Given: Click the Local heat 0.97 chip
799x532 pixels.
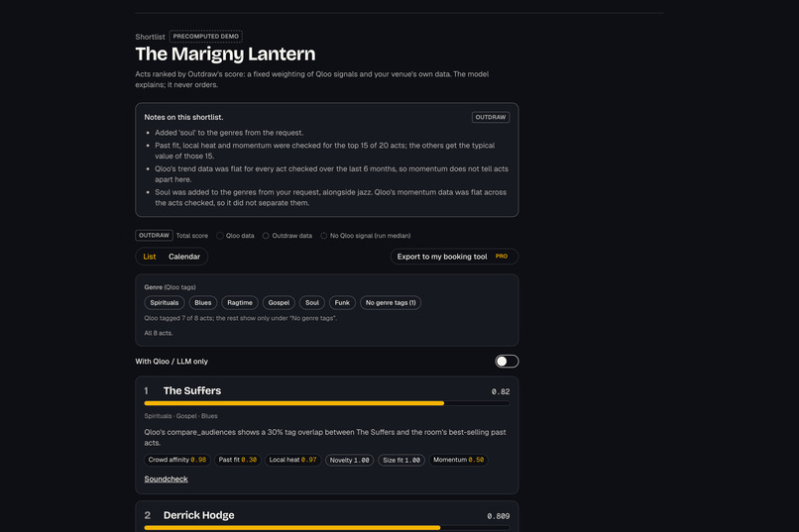Looking at the screenshot, I should tap(293, 460).
